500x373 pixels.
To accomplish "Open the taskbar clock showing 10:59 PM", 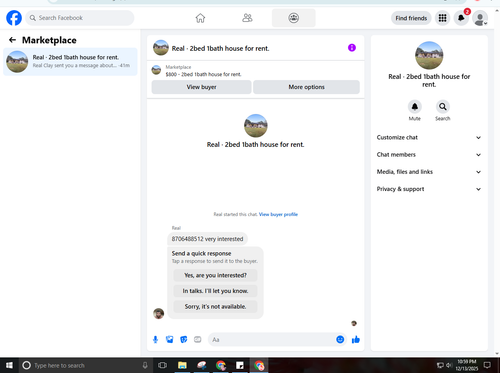I will point(467,365).
